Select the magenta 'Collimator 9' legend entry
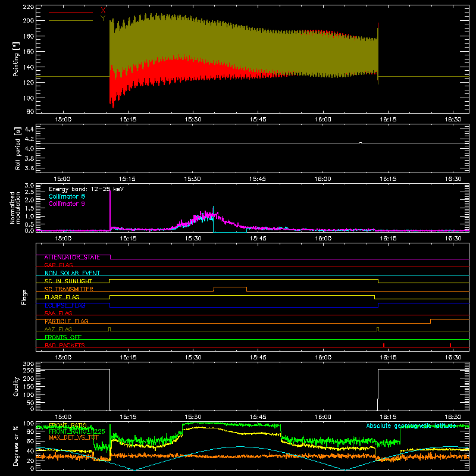This screenshot has width=476, height=476. tap(67, 203)
